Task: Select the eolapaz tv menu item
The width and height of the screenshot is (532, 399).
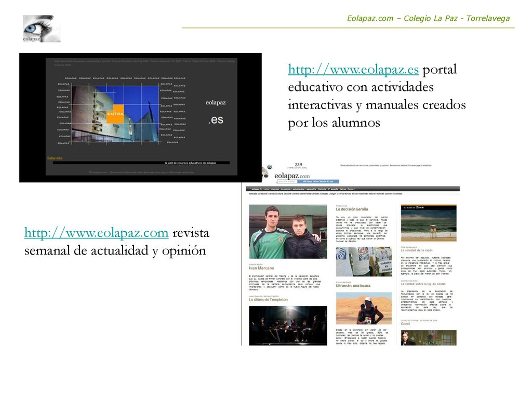Action: click(257, 189)
